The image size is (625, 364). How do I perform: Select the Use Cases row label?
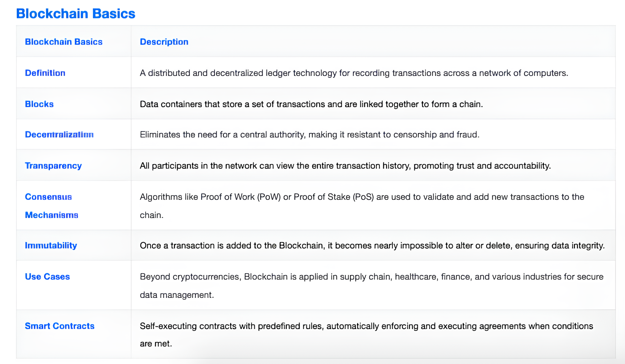click(47, 277)
